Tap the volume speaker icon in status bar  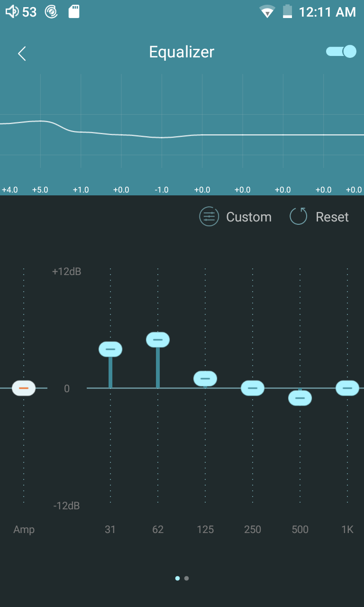(12, 12)
